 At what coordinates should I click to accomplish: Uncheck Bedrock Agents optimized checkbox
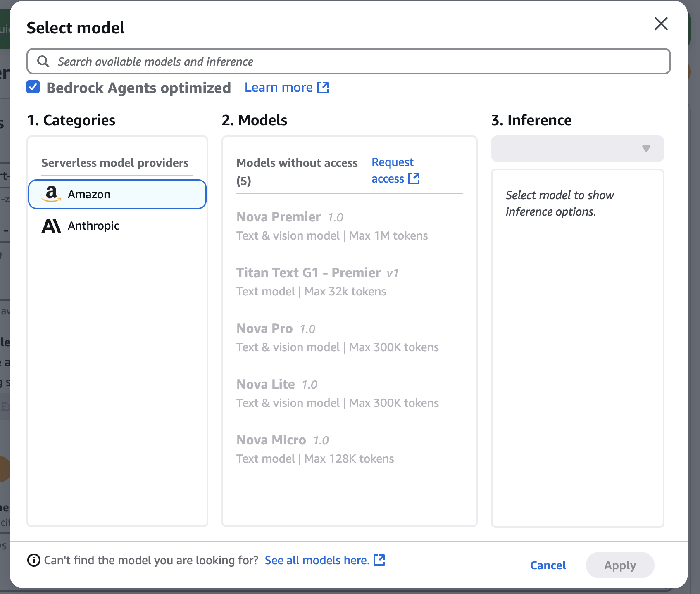[33, 87]
